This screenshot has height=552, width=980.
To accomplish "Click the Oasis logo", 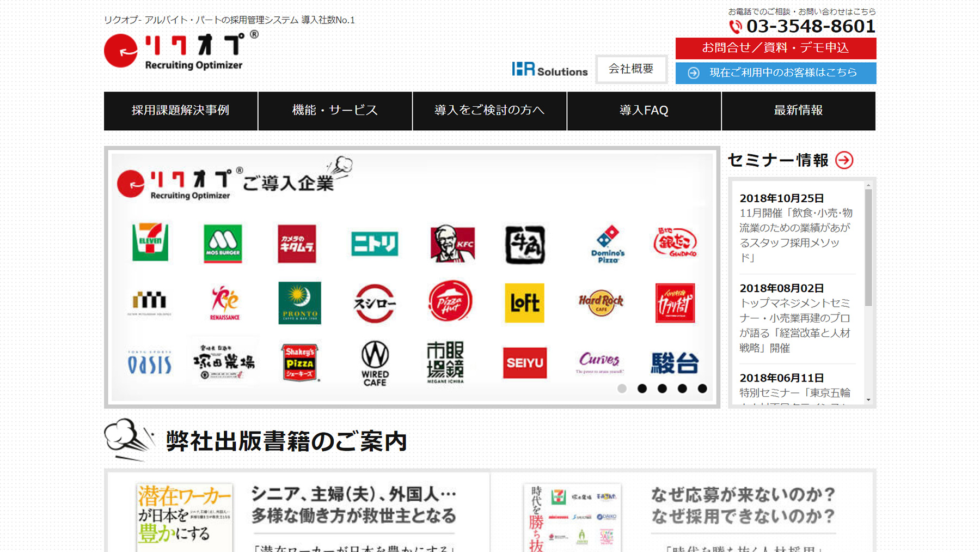I will click(x=149, y=362).
